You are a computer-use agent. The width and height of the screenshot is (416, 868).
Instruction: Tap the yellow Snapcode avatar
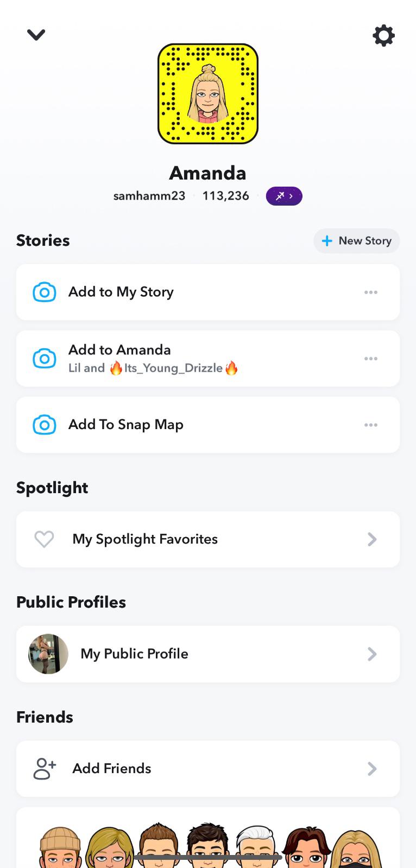[x=208, y=94]
